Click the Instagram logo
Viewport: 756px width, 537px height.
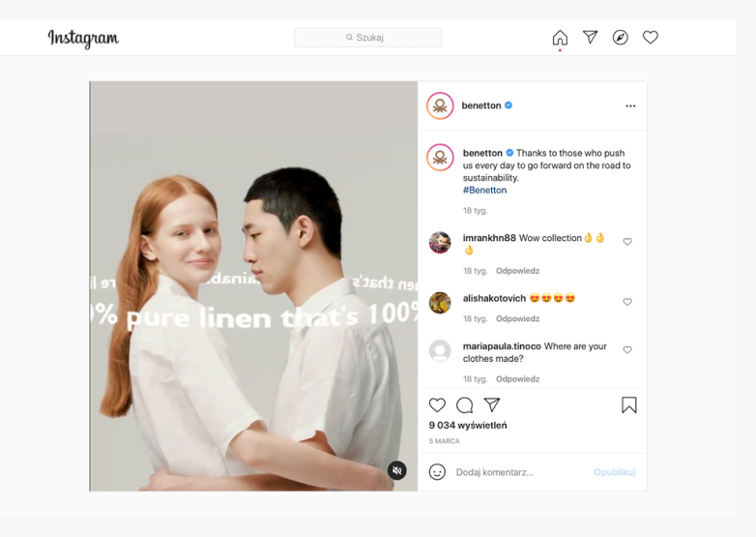coord(83,39)
